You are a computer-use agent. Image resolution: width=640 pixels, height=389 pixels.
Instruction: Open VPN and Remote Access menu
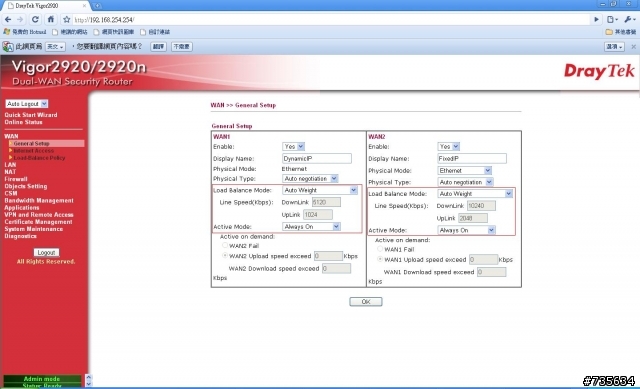click(x=39, y=215)
